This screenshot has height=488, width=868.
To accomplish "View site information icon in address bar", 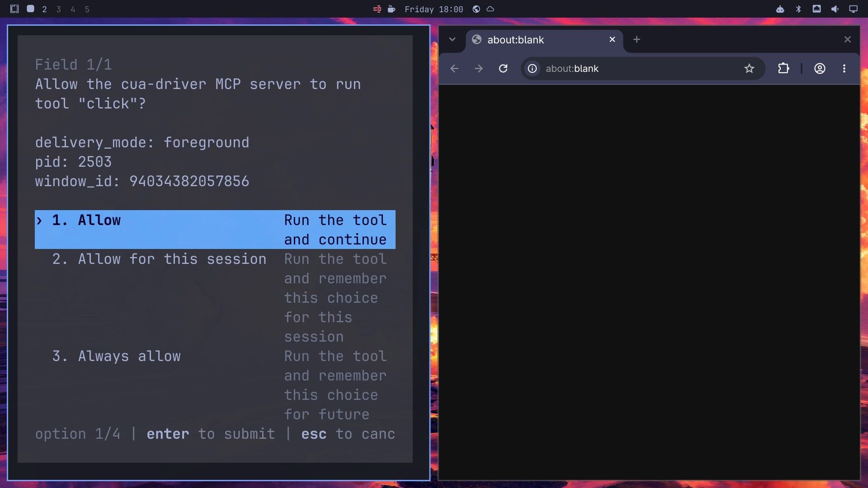I will (x=533, y=68).
